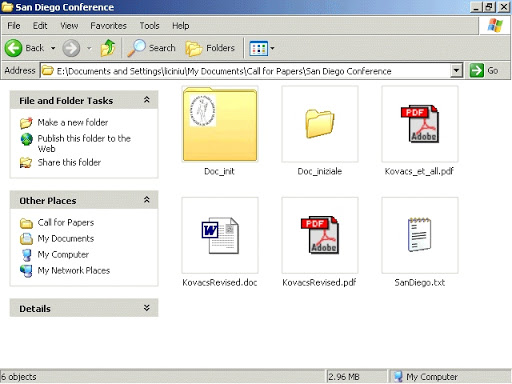The height and width of the screenshot is (384, 512).
Task: Click the Other Places header title
Action: pyautogui.click(x=48, y=201)
